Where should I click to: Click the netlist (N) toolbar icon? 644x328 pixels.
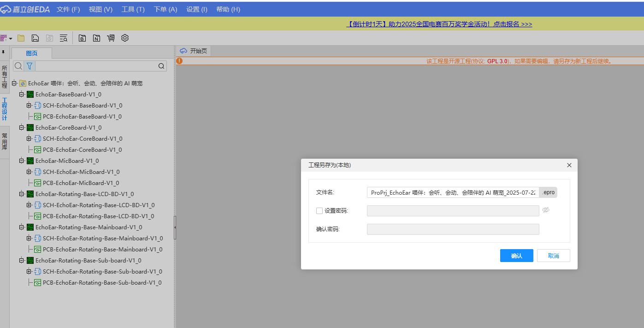pos(96,38)
